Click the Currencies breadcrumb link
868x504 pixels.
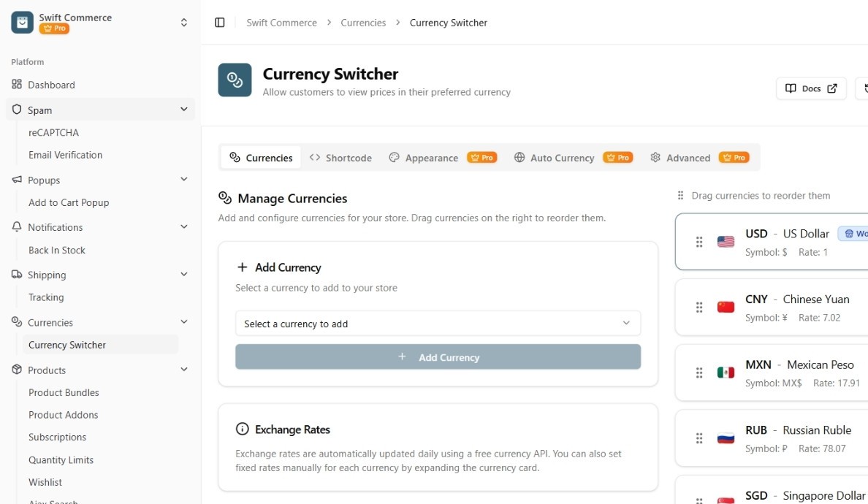tap(363, 23)
